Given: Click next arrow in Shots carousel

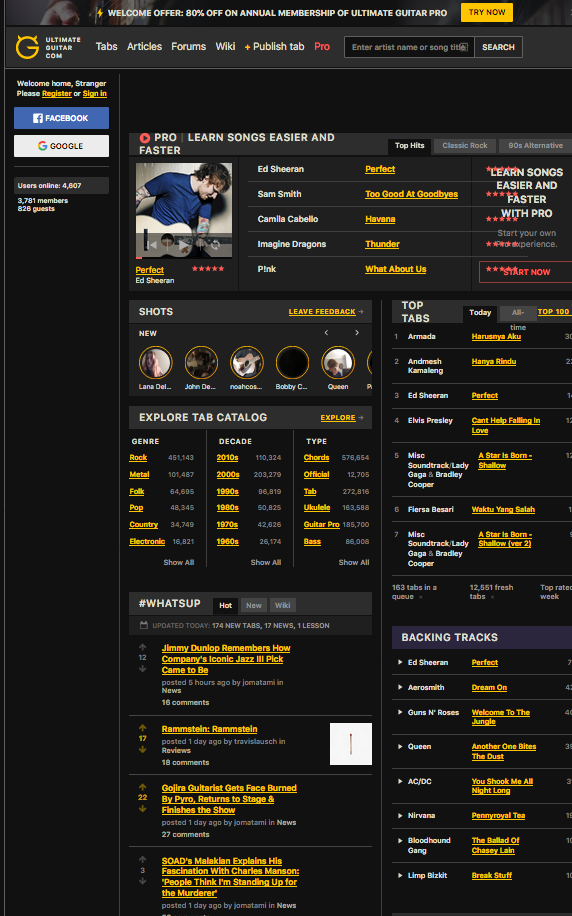Looking at the screenshot, I should click(357, 332).
